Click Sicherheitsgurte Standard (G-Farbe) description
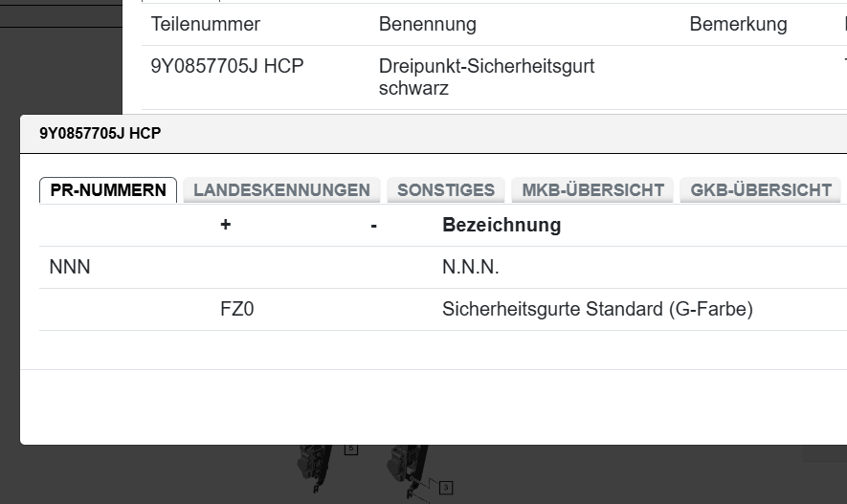The height and width of the screenshot is (504, 847). (597, 310)
